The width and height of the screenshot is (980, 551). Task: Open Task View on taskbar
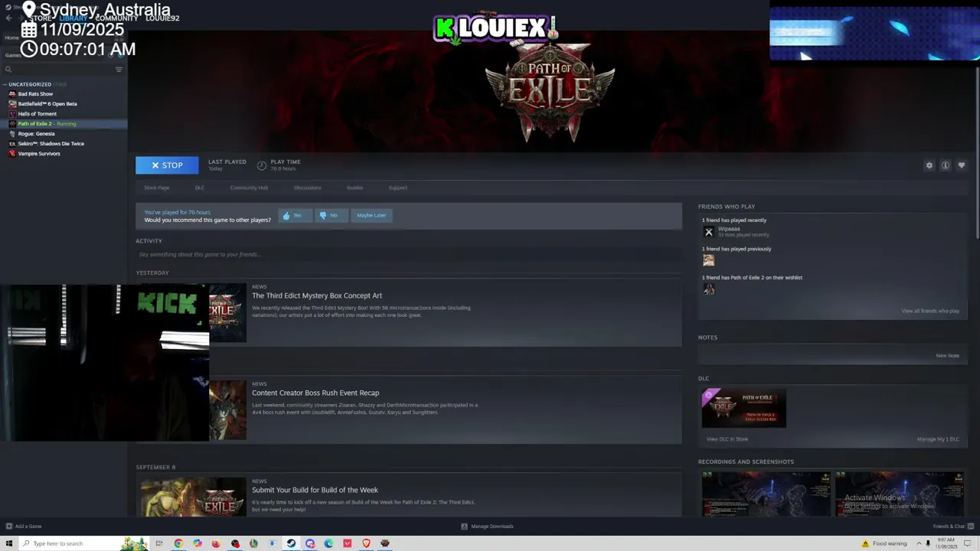pyautogui.click(x=159, y=543)
